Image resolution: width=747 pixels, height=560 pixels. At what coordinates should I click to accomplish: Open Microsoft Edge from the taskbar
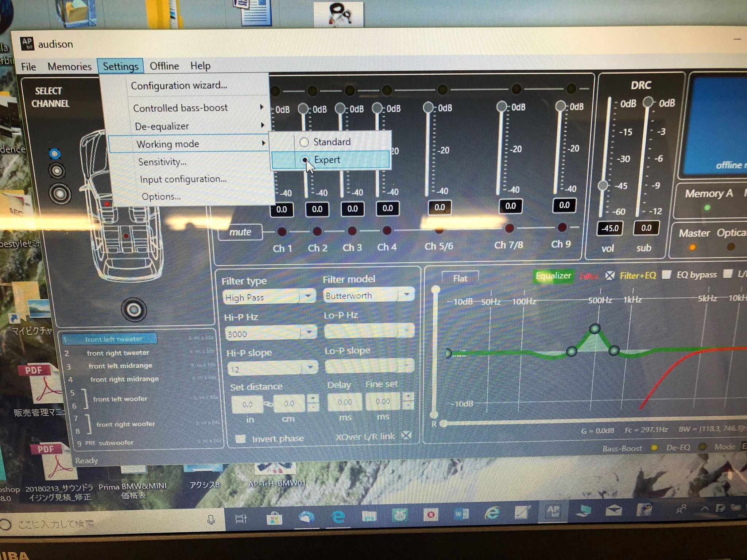338,517
